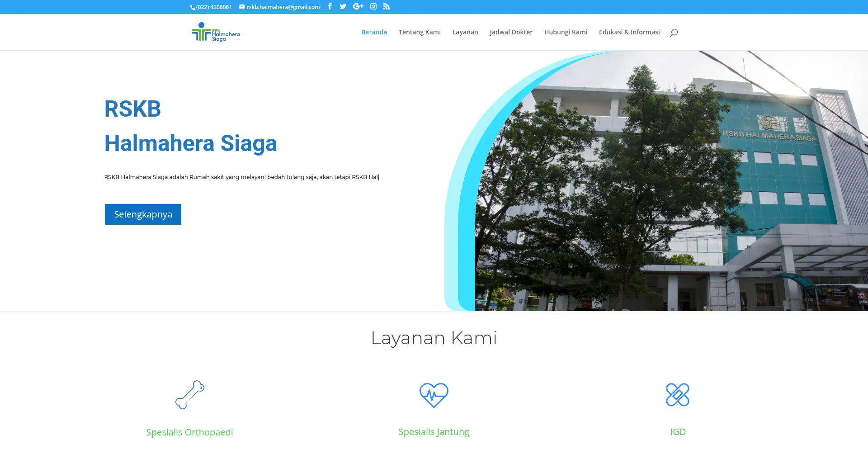Viewport: 868px width, 449px height.
Task: Click the Layanan Kami heading
Action: point(434,338)
